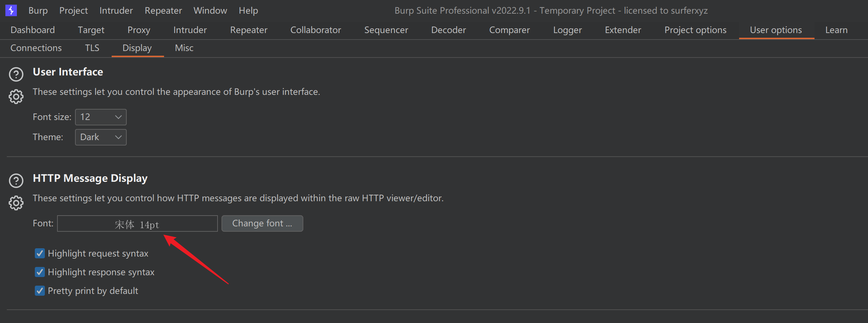
Task: Open the Misc sub-tab
Action: (x=184, y=48)
